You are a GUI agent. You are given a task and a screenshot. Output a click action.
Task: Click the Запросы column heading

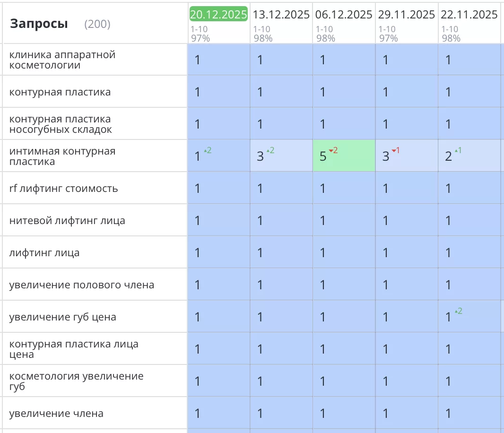tap(39, 24)
